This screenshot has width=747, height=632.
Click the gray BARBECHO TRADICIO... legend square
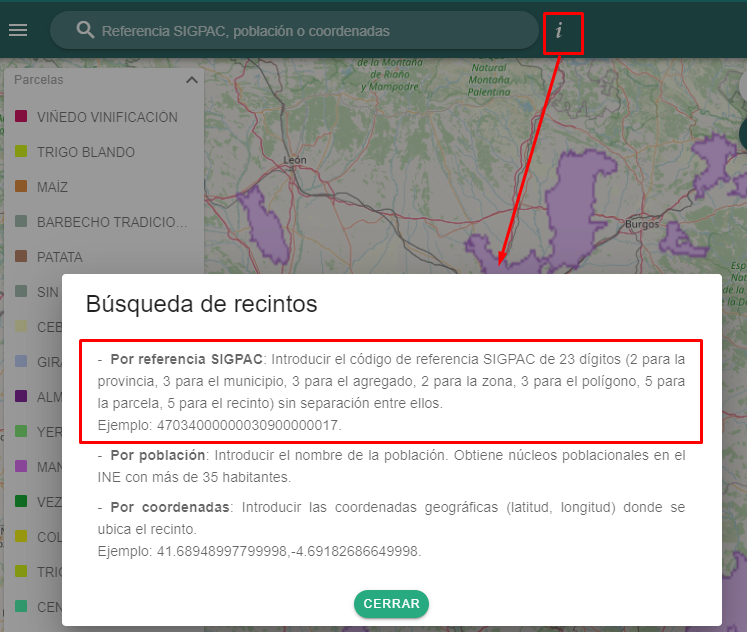pyautogui.click(x=21, y=222)
